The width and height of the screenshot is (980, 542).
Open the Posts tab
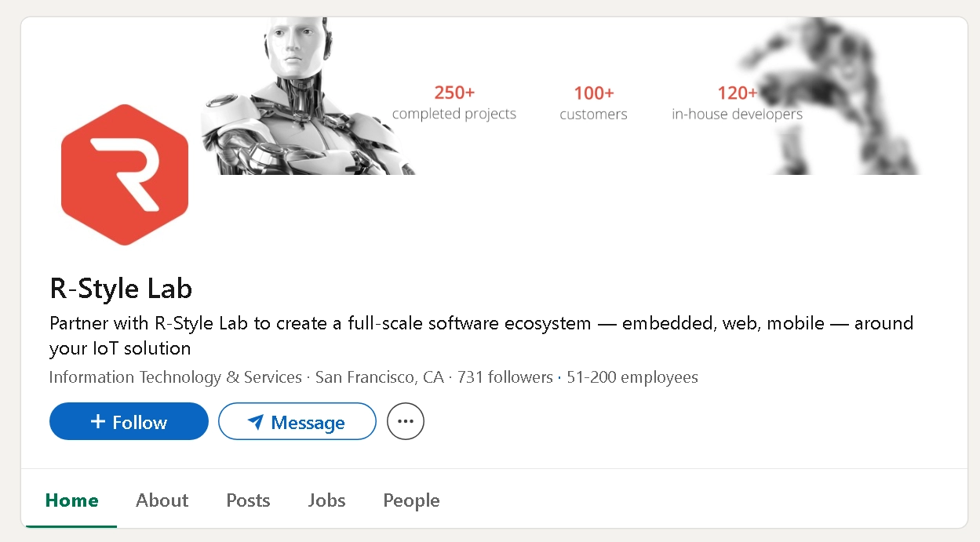click(x=248, y=500)
